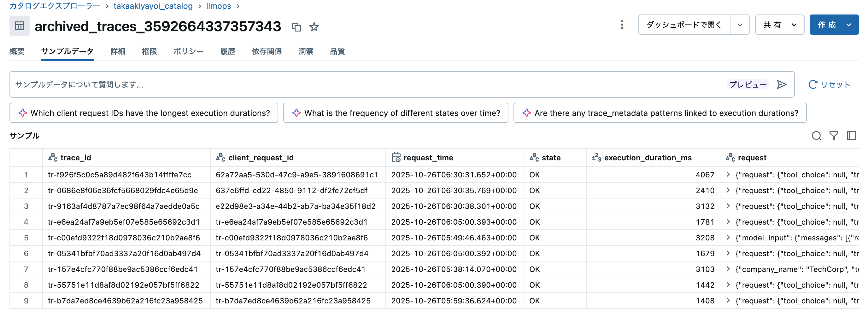Click the ダッシュボードで開く button
This screenshot has height=322, width=868.
coord(684,25)
